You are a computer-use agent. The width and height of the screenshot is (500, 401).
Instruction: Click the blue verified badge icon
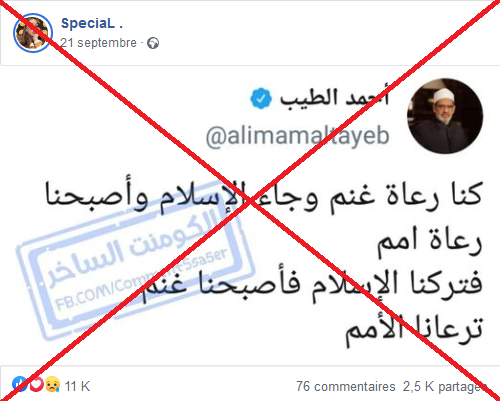tap(261, 98)
